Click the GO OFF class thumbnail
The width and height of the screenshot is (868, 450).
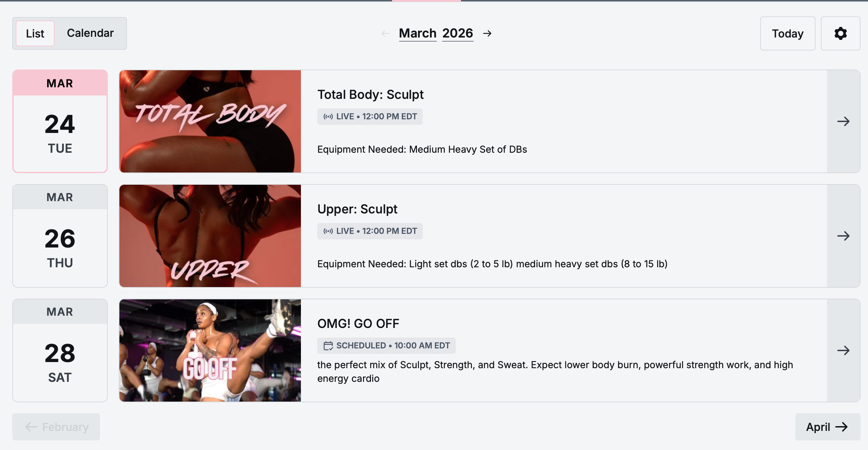210,350
